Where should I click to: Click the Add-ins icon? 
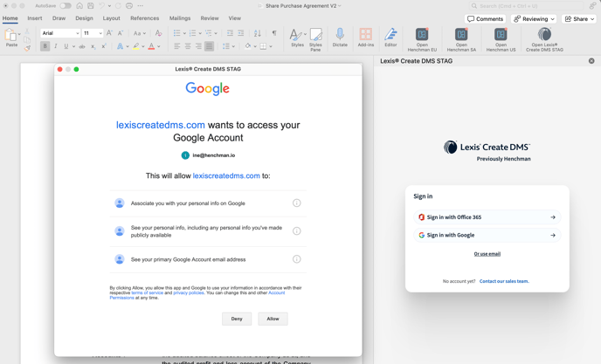tap(366, 35)
